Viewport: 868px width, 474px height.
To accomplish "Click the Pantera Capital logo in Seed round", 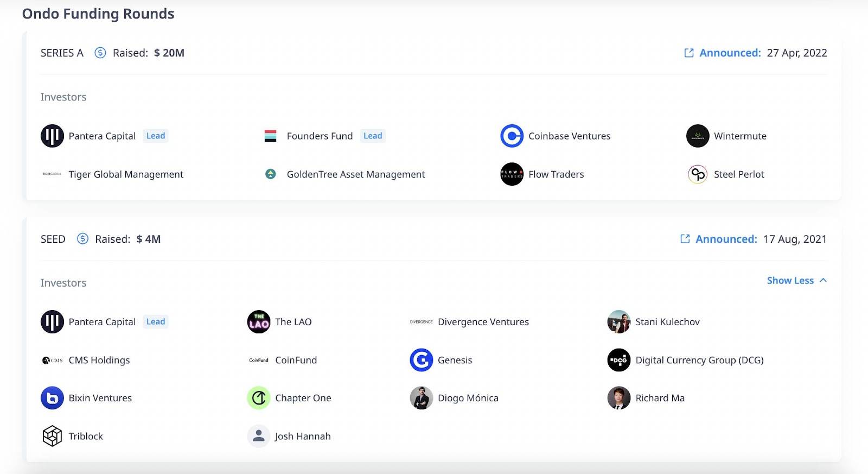I will [52, 321].
